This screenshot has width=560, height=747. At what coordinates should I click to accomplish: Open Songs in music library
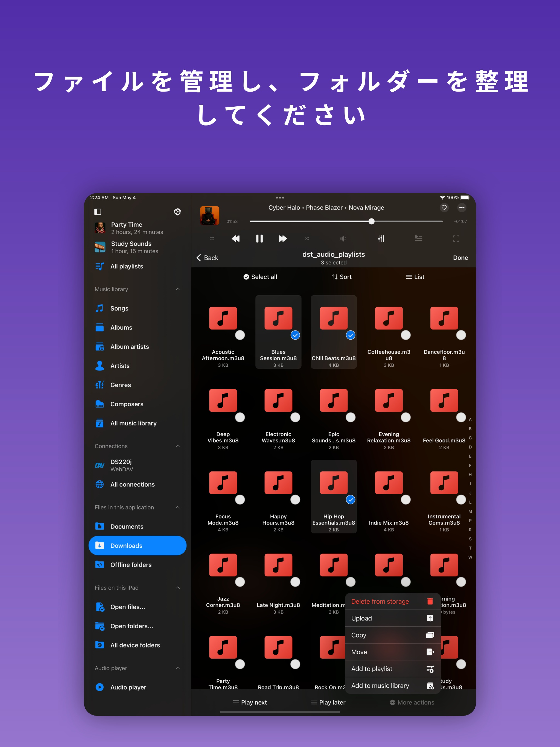[x=138, y=308]
